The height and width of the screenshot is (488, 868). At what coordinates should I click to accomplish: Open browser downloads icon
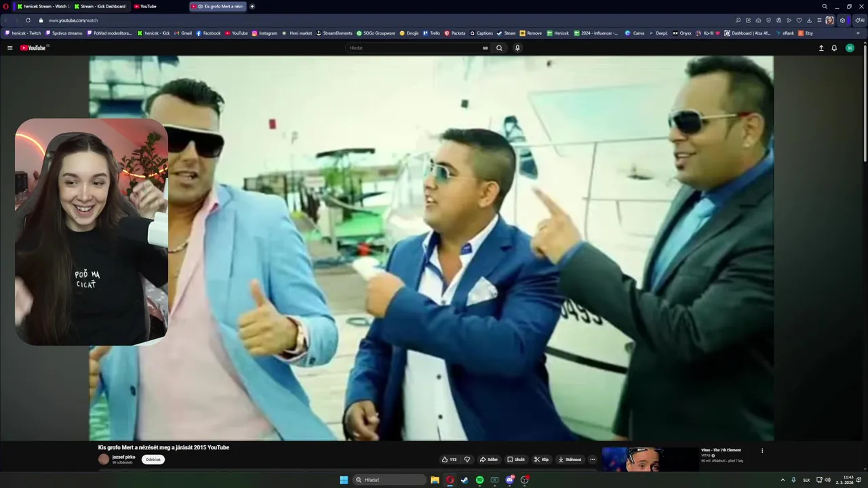809,20
